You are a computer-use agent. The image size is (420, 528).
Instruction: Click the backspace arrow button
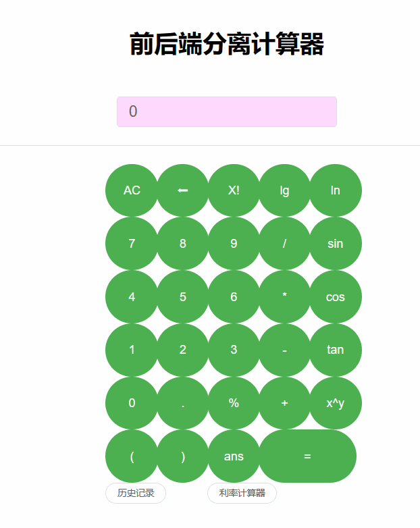[182, 190]
